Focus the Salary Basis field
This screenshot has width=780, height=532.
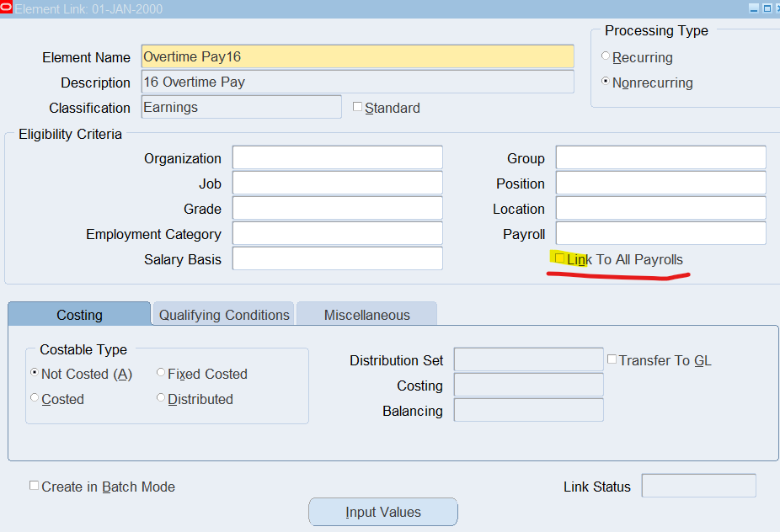(x=337, y=258)
